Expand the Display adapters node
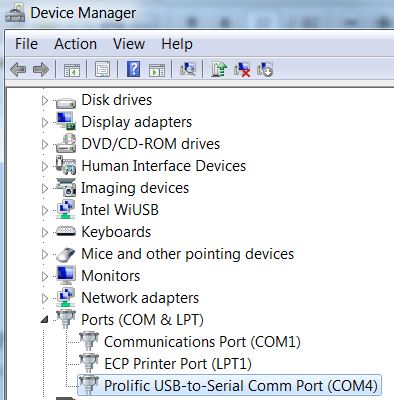The height and width of the screenshot is (400, 394). click(x=45, y=122)
